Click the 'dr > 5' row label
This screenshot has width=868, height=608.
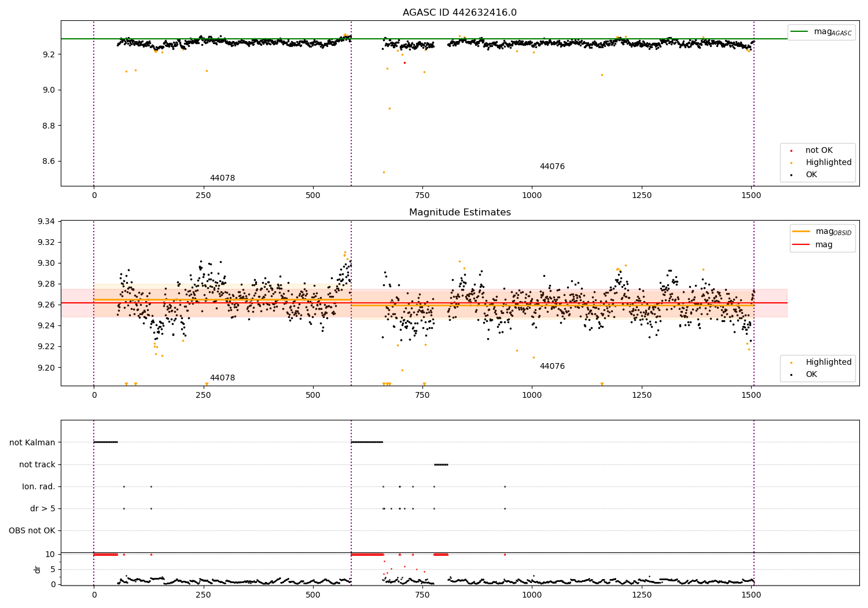43,508
